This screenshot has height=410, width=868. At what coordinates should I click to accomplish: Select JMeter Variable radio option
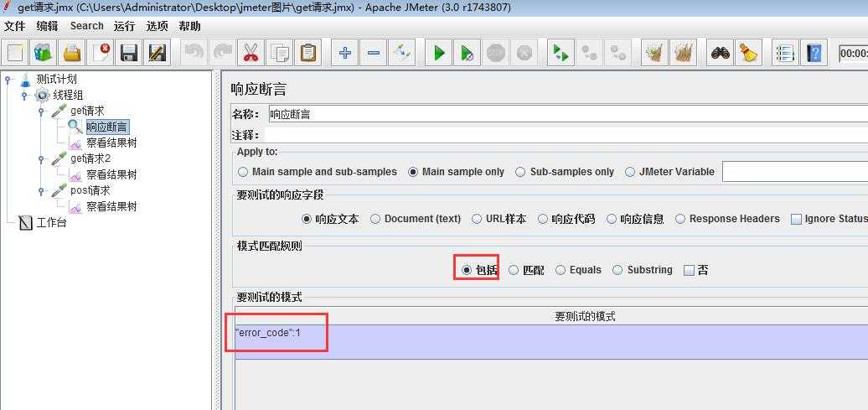tap(669, 172)
